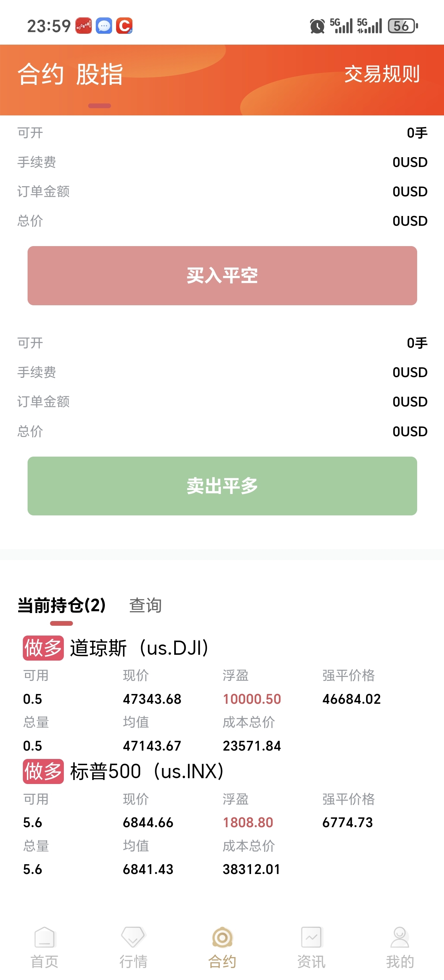Tap the 做多 badge for 道琼斯

[43, 648]
